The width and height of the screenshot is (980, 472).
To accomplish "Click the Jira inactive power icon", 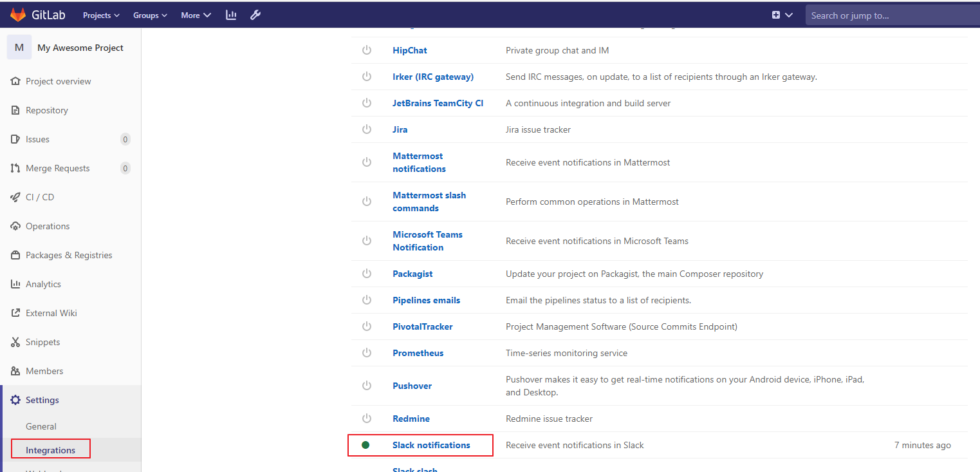I will click(x=367, y=129).
